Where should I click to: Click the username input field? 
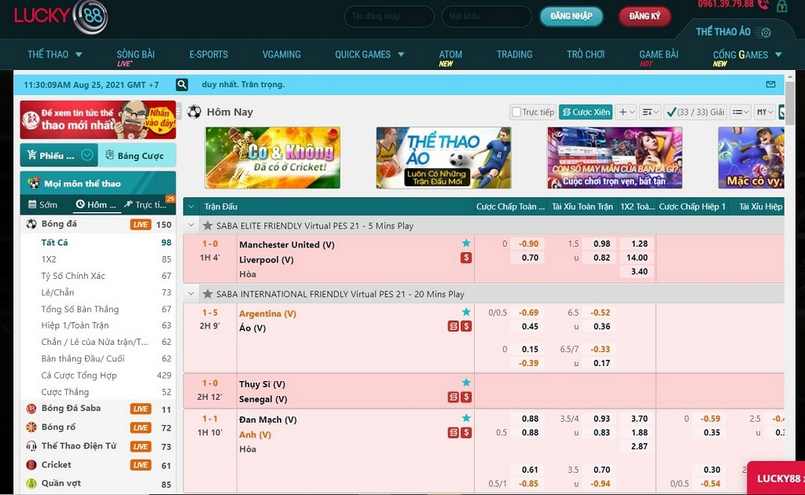pyautogui.click(x=389, y=16)
